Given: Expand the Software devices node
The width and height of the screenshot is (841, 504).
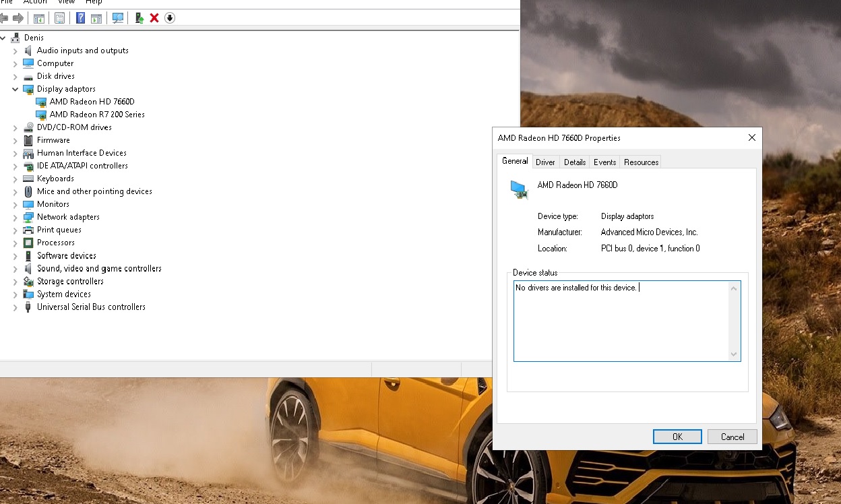Looking at the screenshot, I should (15, 256).
